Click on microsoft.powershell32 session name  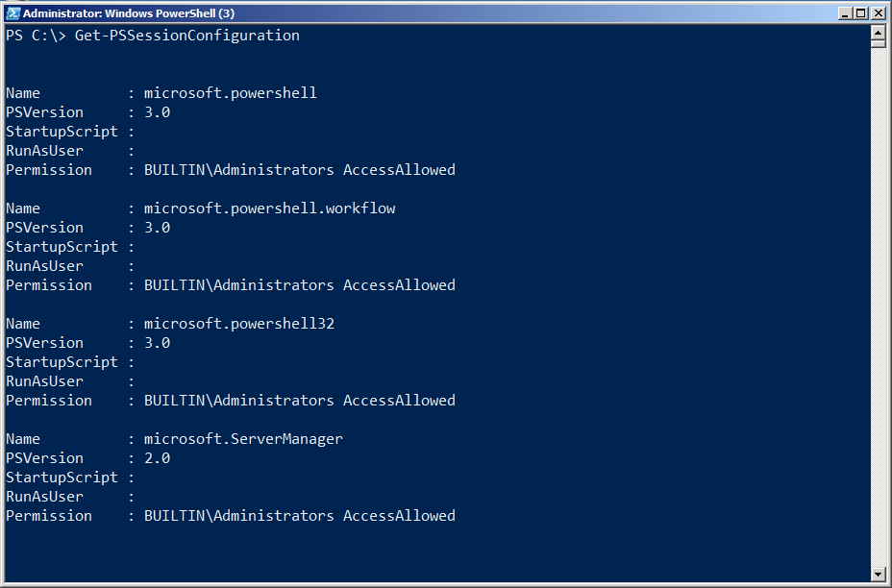pyautogui.click(x=238, y=324)
